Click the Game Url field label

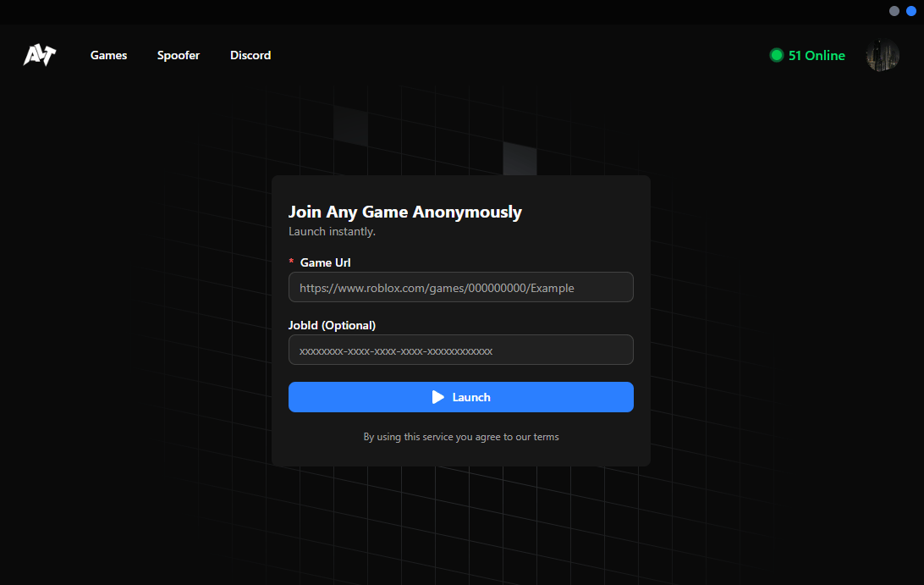(325, 262)
